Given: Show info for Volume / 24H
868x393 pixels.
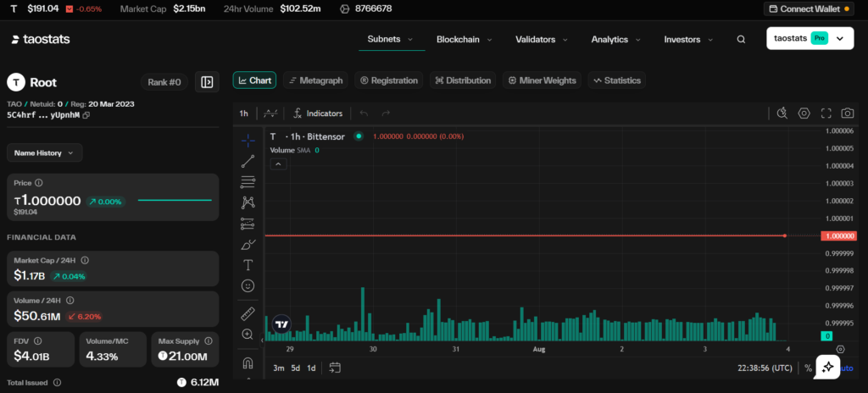Looking at the screenshot, I should tap(70, 301).
